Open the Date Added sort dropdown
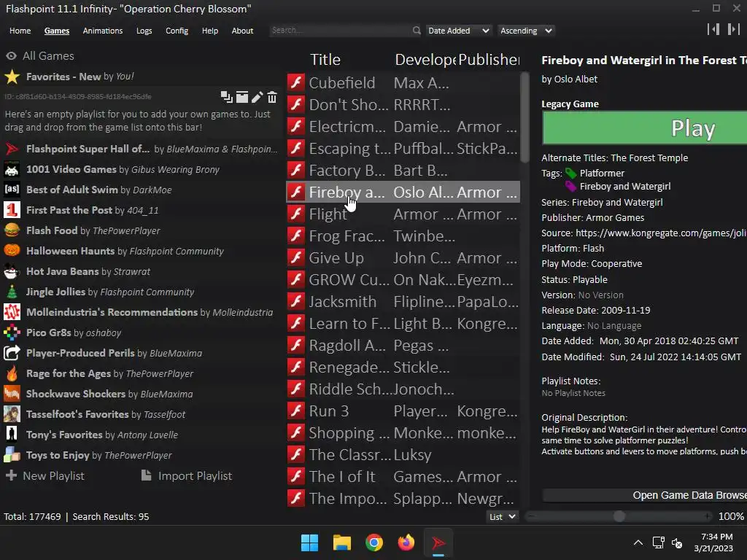This screenshot has width=747, height=560. [458, 31]
